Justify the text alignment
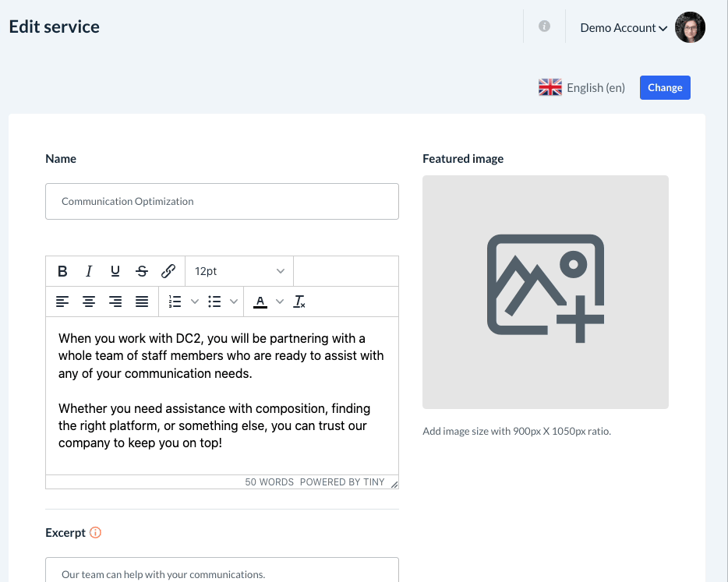The width and height of the screenshot is (728, 582). click(142, 302)
